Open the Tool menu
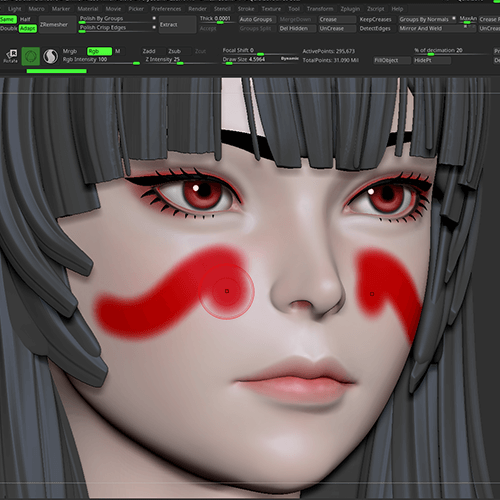The width and height of the screenshot is (500, 500). click(x=294, y=9)
